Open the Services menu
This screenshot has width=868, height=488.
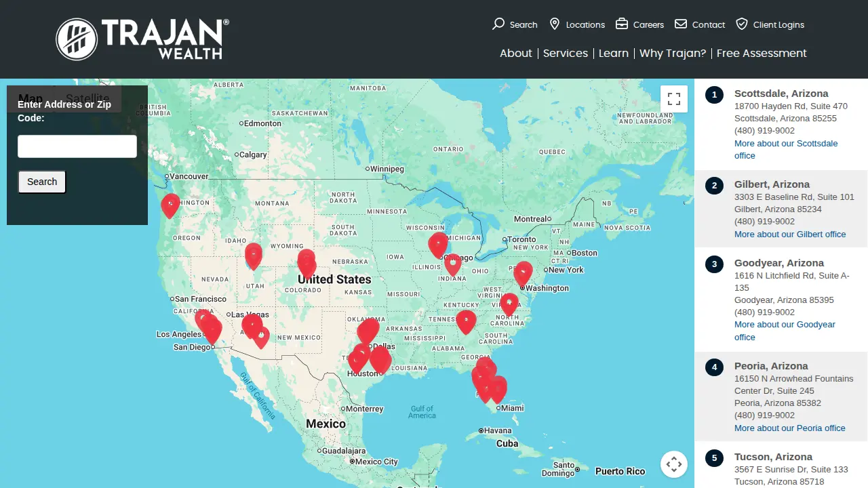(566, 53)
